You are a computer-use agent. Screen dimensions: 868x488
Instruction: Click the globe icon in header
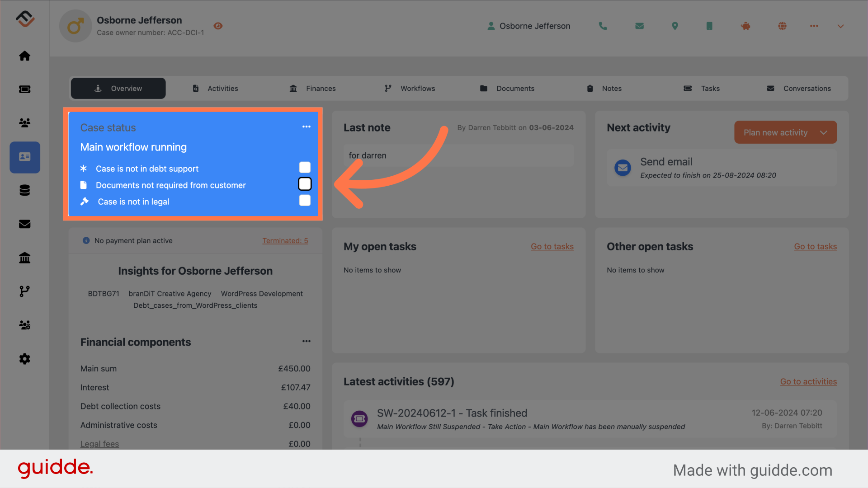(782, 26)
